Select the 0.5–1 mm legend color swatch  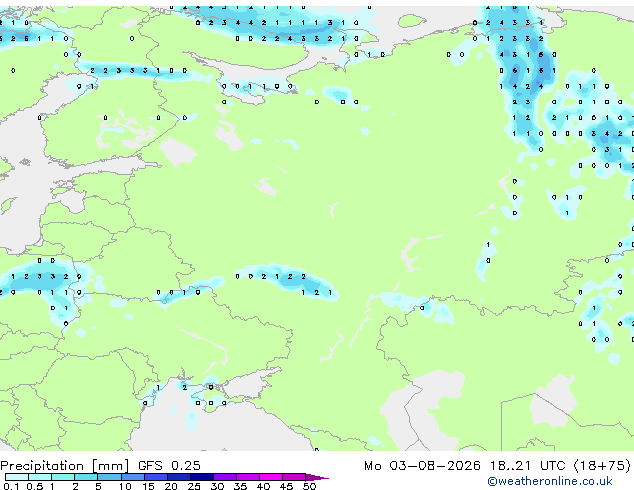[40, 477]
